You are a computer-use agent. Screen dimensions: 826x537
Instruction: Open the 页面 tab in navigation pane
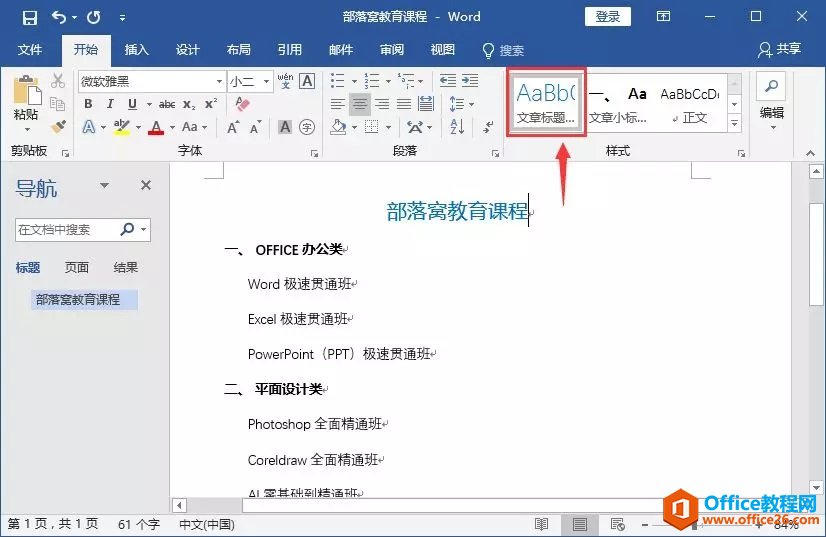click(x=77, y=268)
